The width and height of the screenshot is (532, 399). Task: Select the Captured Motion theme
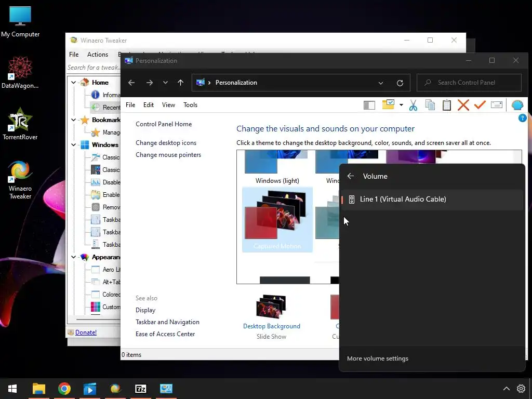277,220
